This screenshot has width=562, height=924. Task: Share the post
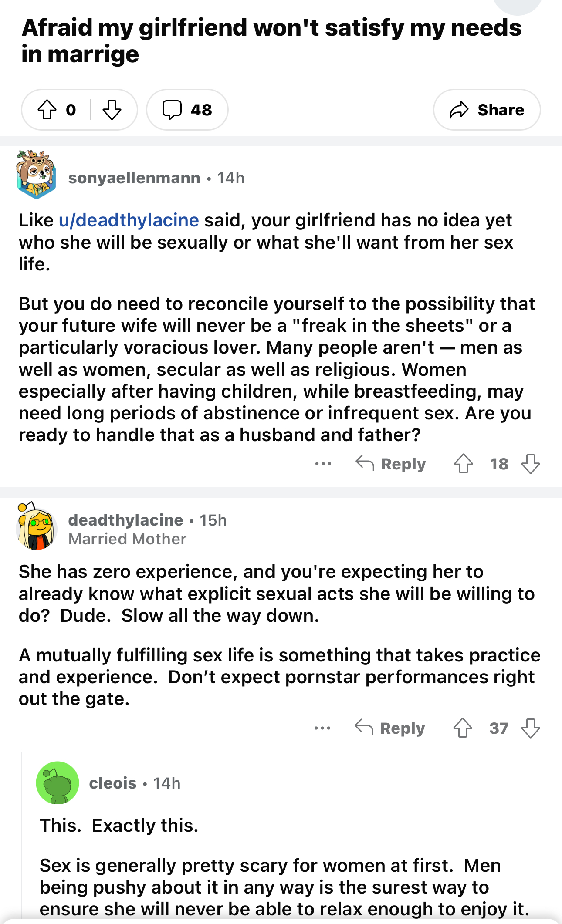(x=487, y=110)
